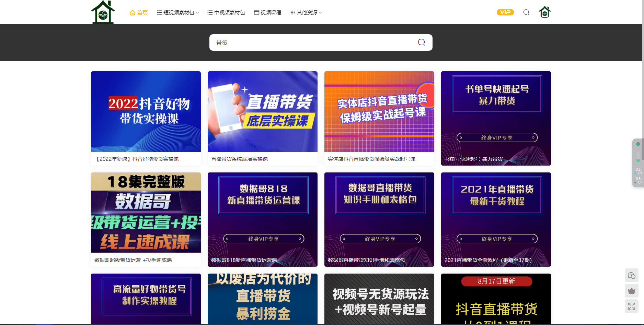Click the fullscreen expand floating icon
This screenshot has height=325, width=644.
click(632, 306)
